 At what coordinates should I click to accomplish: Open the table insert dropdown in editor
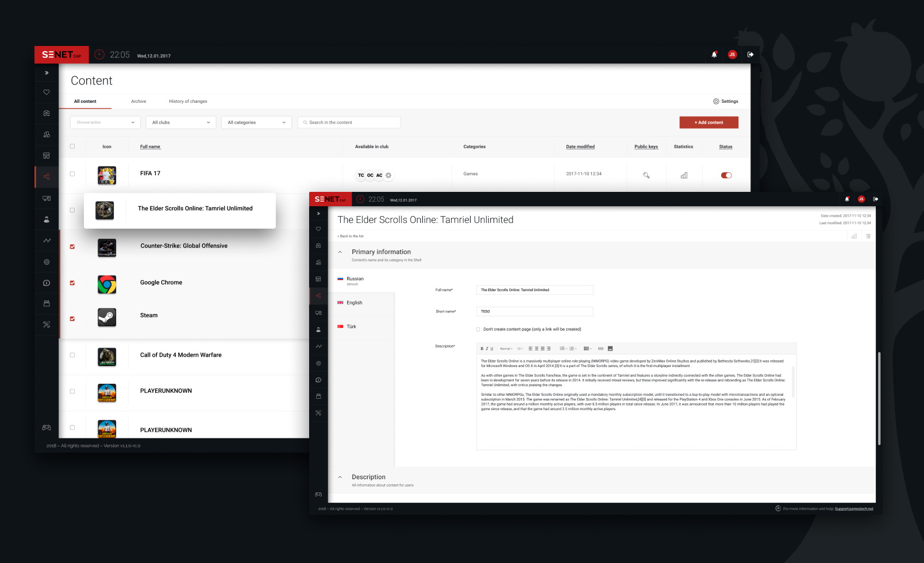coord(587,349)
